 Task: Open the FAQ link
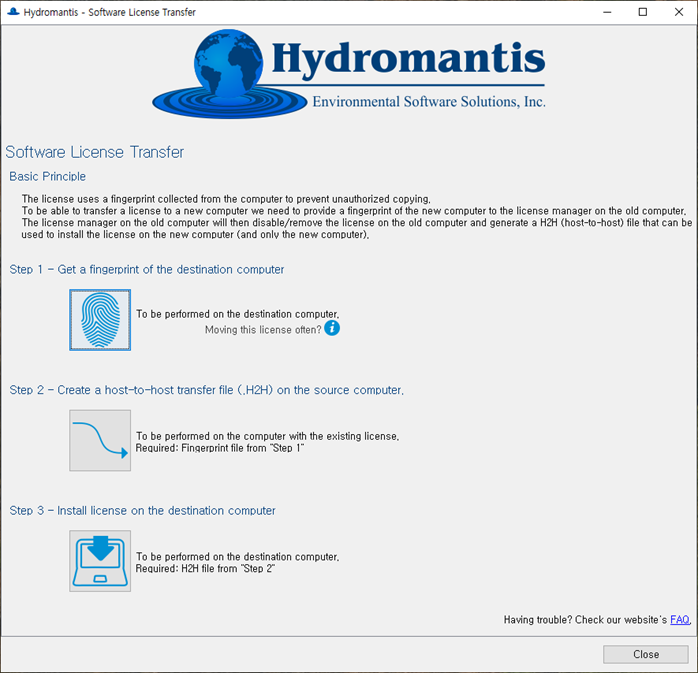pos(680,620)
